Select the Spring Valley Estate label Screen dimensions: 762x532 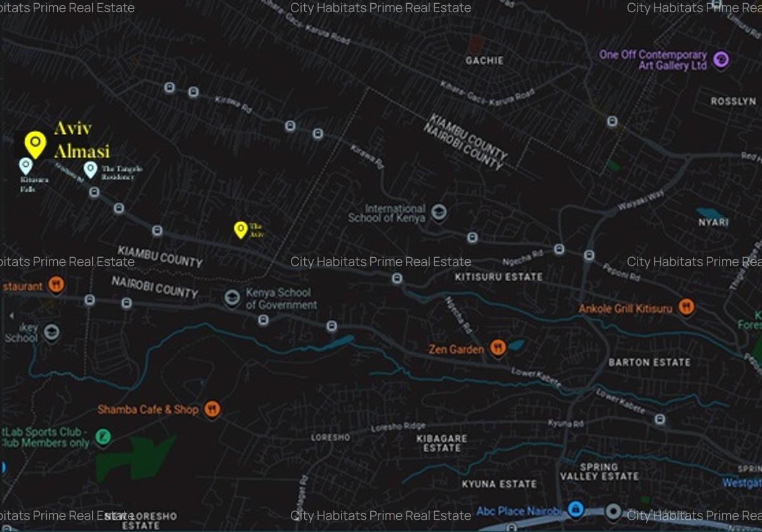click(599, 471)
